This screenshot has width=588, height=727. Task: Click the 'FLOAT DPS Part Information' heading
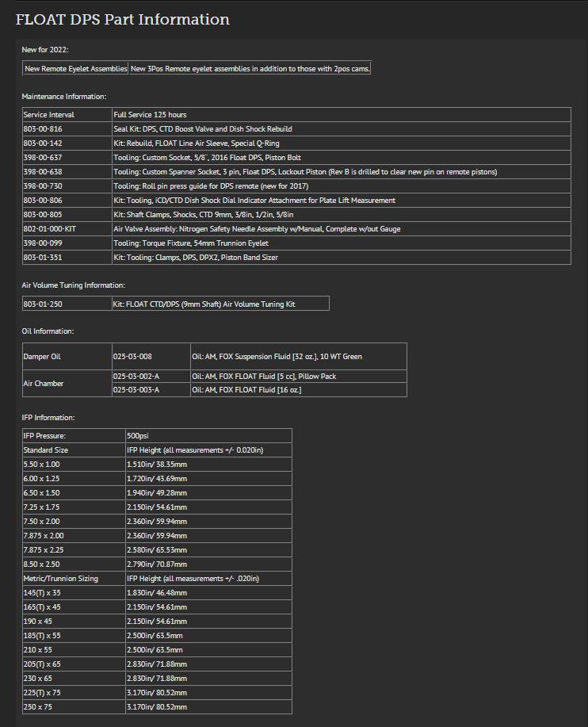[123, 20]
